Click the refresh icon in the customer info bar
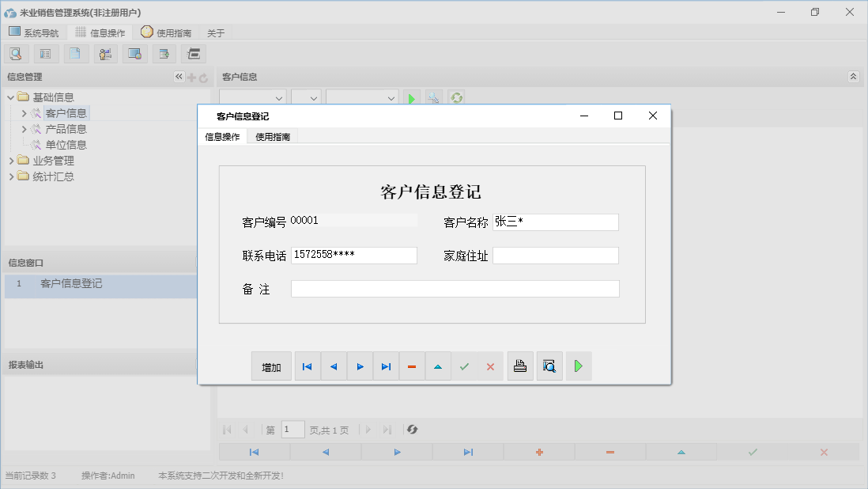 pos(456,97)
